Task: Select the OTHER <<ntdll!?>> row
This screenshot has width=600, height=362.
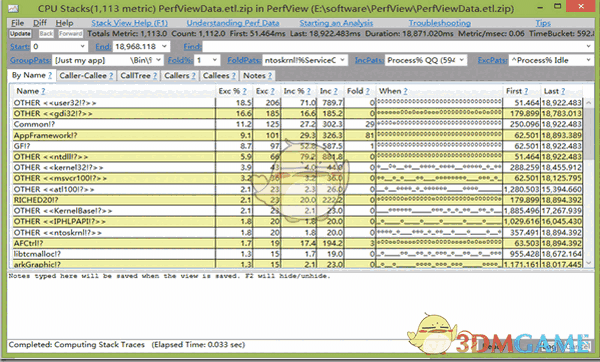Action: click(298, 157)
